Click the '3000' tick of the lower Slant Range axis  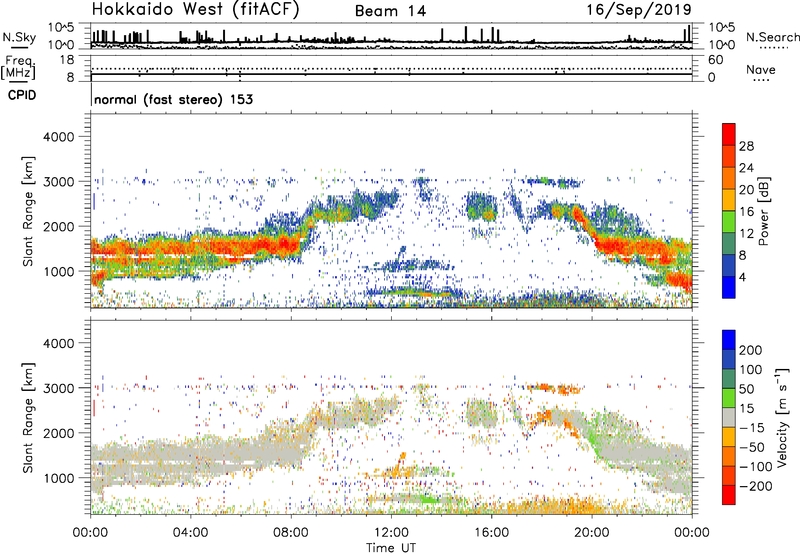click(58, 388)
